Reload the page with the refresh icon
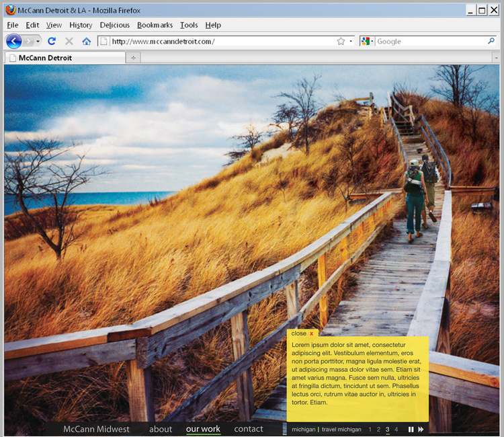Viewport: 504px width, 437px height. pos(51,42)
